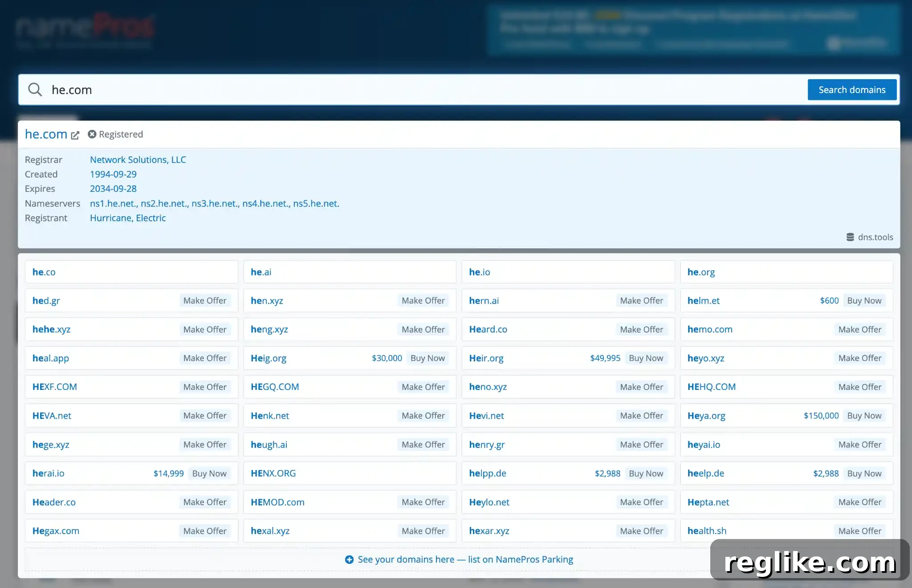Click the dns.tools database icon

click(850, 237)
